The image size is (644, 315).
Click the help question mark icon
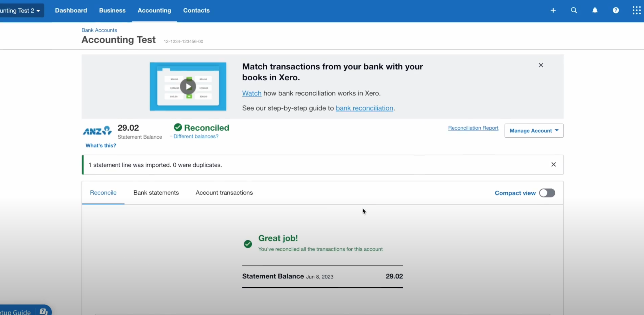point(616,10)
